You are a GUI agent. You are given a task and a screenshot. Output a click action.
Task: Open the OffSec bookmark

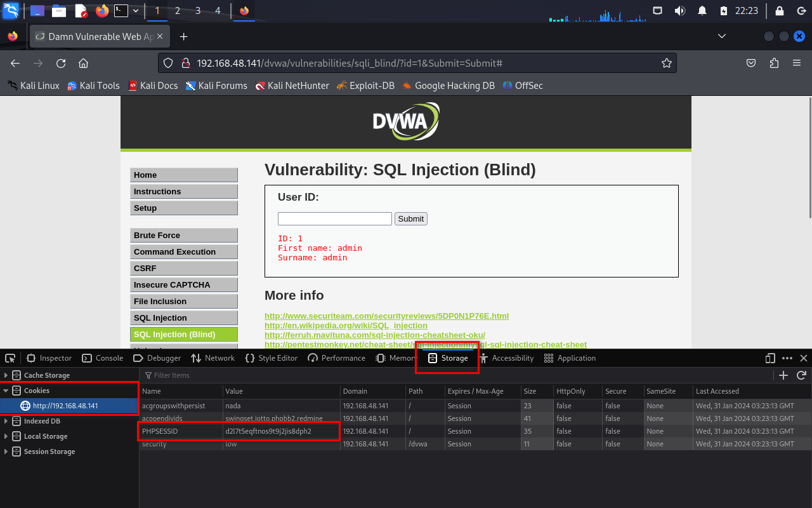tap(523, 85)
